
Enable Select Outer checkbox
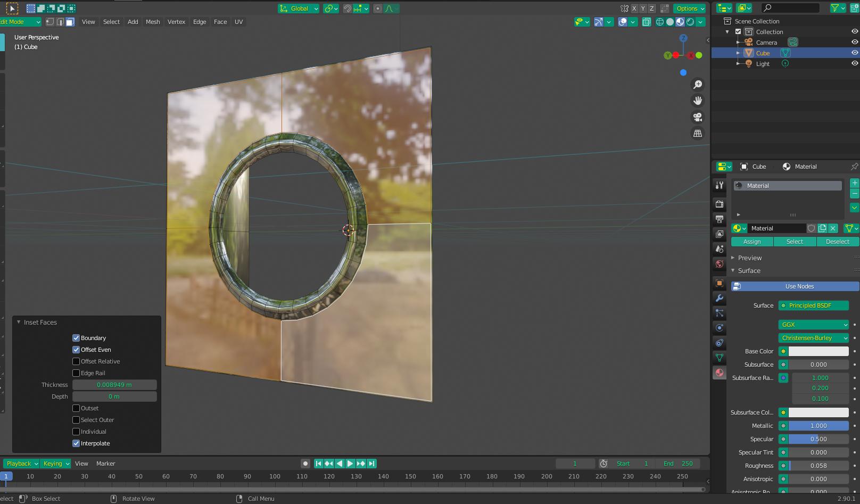point(76,420)
